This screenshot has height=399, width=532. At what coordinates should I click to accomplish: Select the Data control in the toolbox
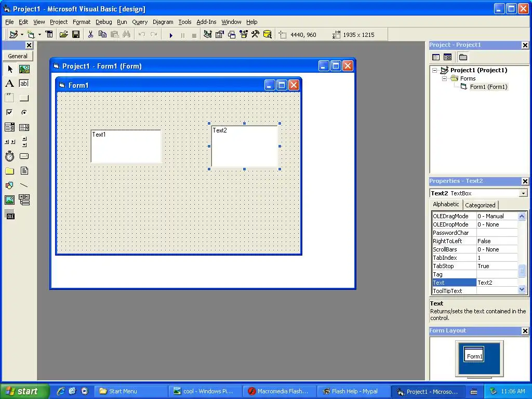[24, 200]
